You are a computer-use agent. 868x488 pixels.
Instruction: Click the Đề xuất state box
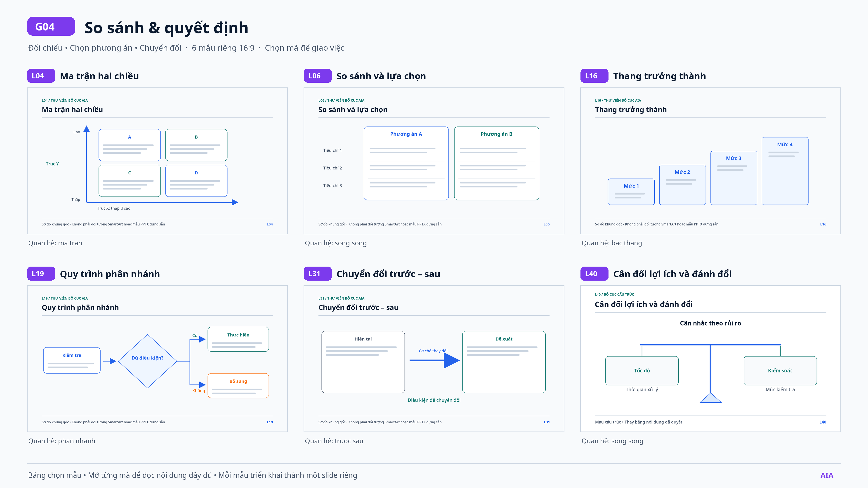pyautogui.click(x=504, y=362)
